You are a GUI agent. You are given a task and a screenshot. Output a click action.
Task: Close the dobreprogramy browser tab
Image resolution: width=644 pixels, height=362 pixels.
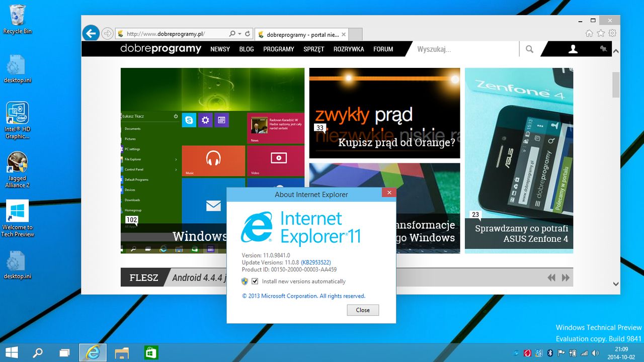(344, 35)
